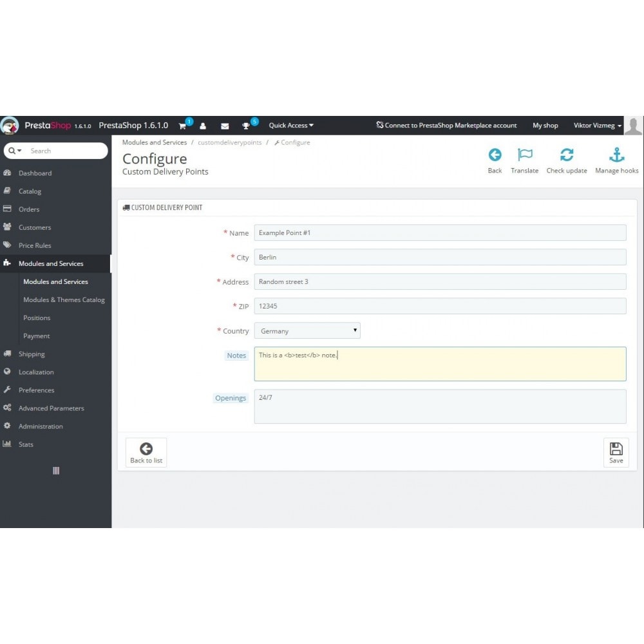Open the customer notifications person icon

click(203, 126)
